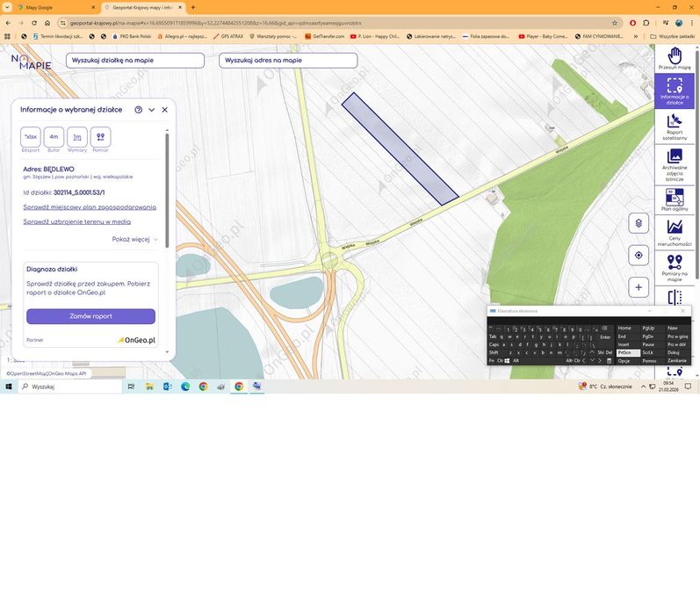Open the GetTransfer.com bookmark
This screenshot has width=700, height=614.
click(325, 36)
